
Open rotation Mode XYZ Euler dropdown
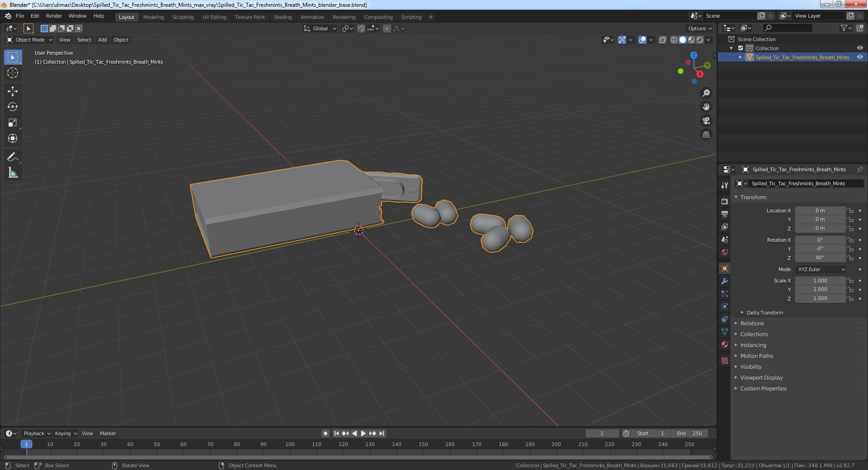(x=820, y=269)
